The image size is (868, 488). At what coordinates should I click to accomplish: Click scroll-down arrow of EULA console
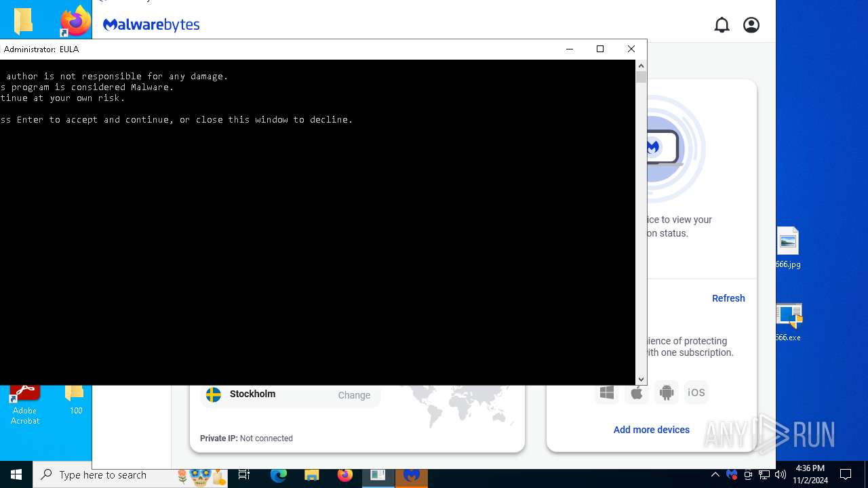(x=641, y=380)
